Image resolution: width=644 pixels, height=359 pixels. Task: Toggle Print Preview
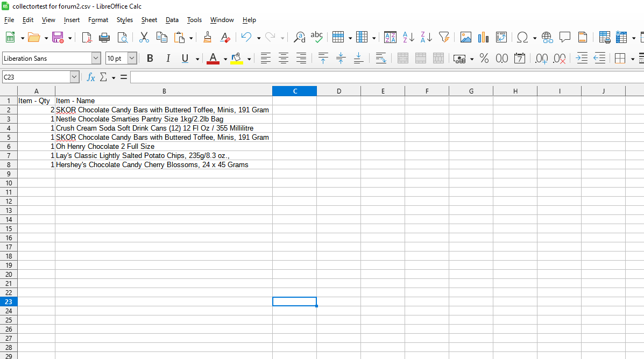(122, 37)
